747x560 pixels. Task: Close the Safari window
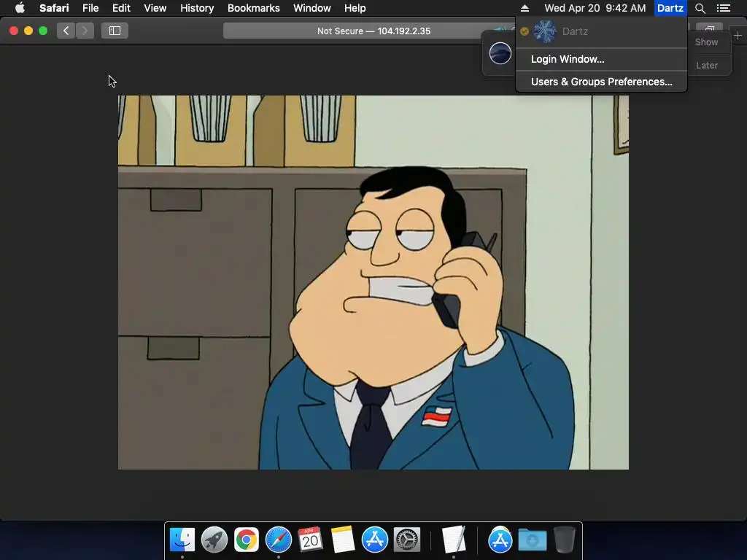coord(14,31)
